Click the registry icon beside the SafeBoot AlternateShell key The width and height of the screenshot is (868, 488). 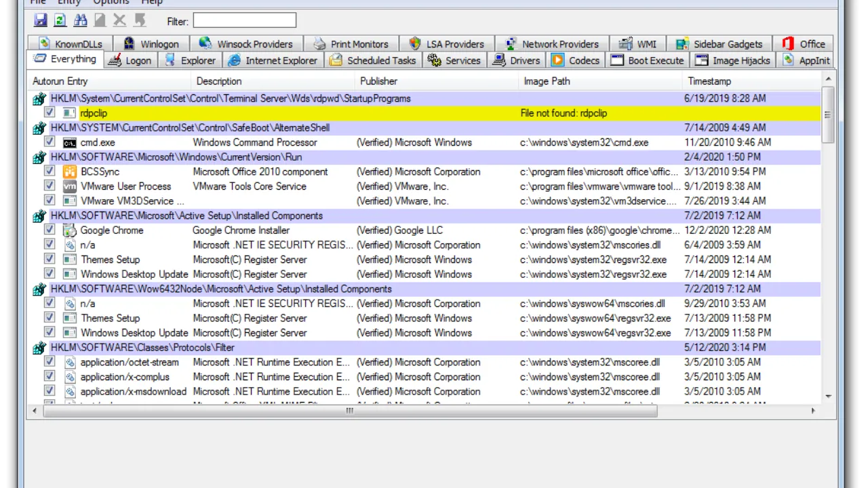pyautogui.click(x=39, y=127)
